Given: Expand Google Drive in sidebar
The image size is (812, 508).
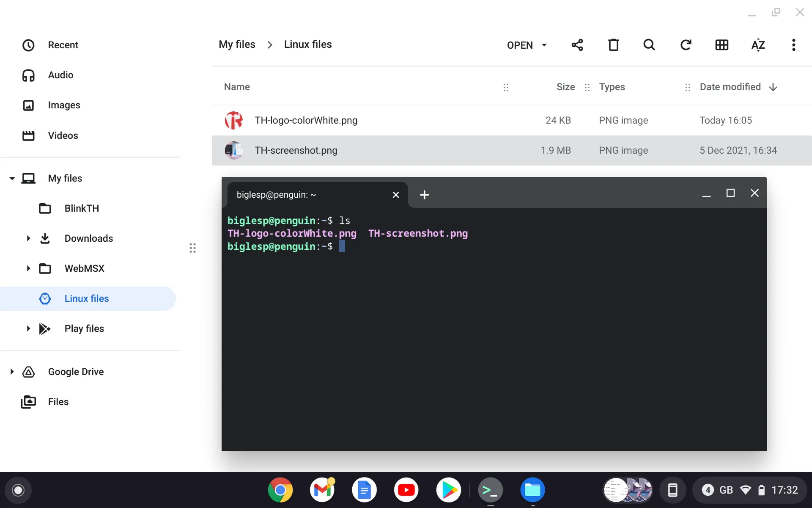Looking at the screenshot, I should [x=12, y=372].
